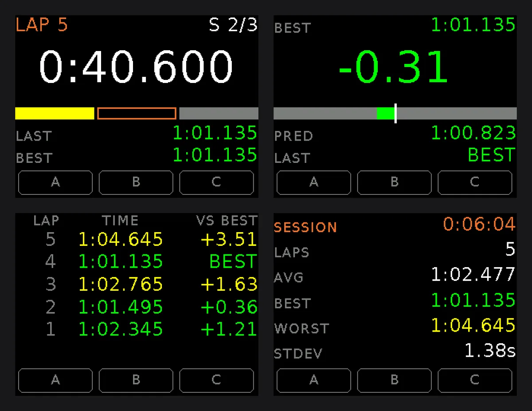Click button C on the delta predictor screen
532x411 pixels.
(475, 182)
